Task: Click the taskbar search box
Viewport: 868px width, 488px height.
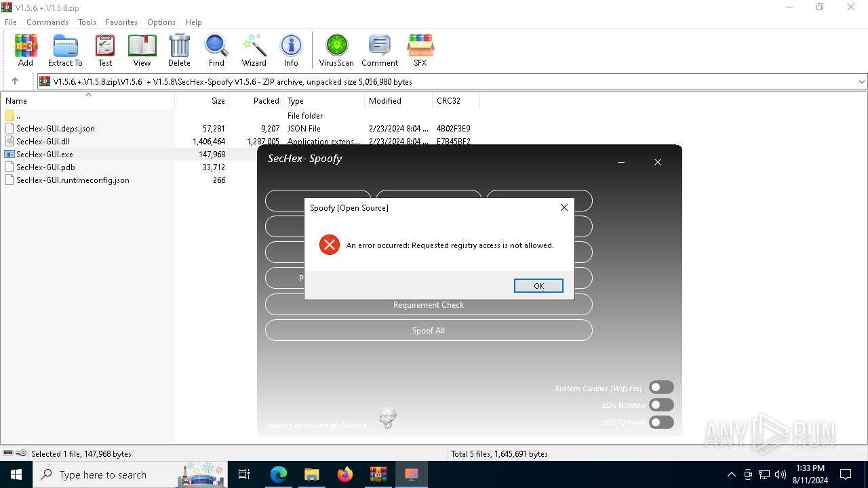Action: point(130,474)
